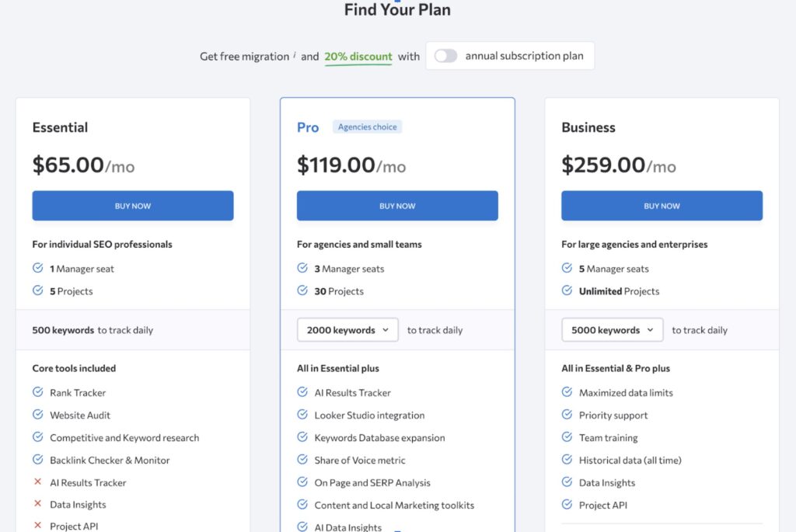796x532 pixels.
Task: Click Buy Now for Pro plan
Action: [x=397, y=206]
